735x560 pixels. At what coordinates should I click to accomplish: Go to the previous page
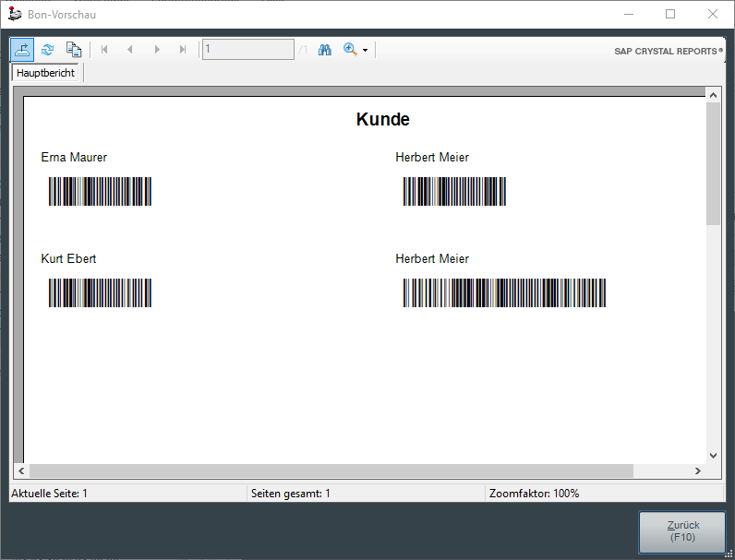[x=130, y=50]
